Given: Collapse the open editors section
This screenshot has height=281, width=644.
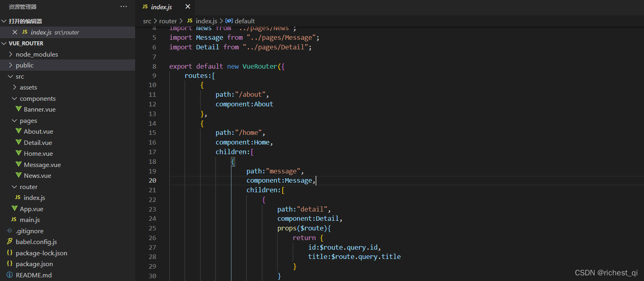Looking at the screenshot, I should pyautogui.click(x=4, y=21).
